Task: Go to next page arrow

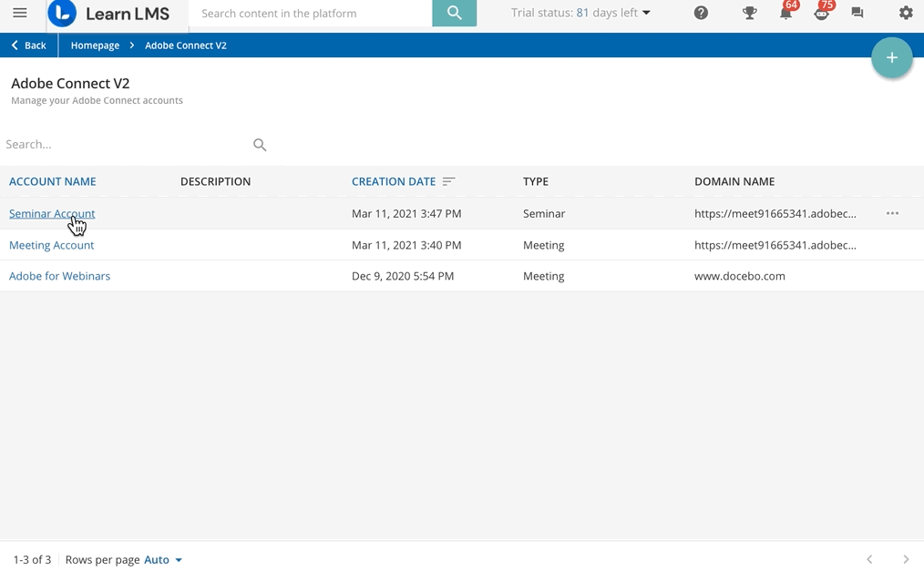Action: click(x=906, y=559)
